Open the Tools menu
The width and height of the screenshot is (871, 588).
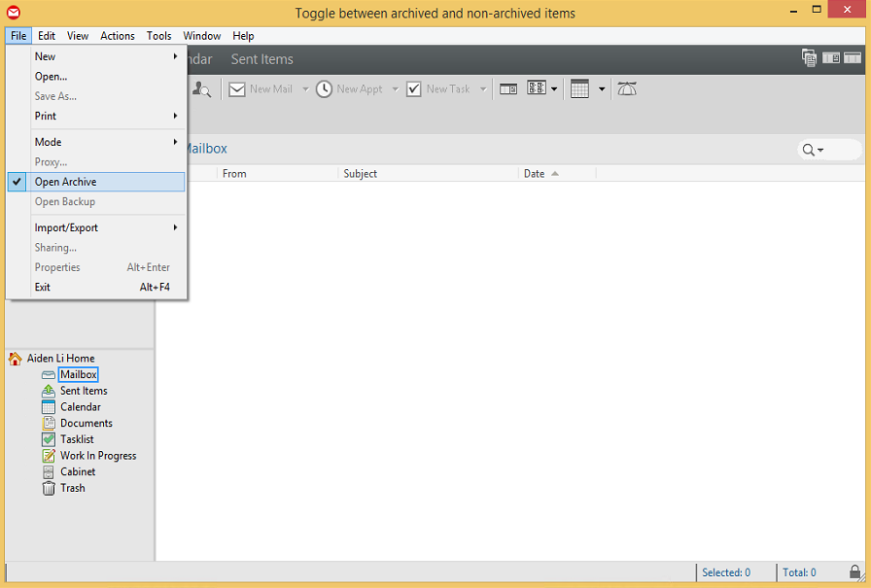point(158,36)
